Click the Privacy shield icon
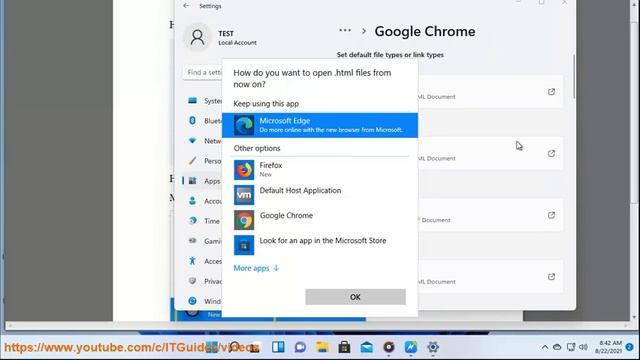 point(192,281)
